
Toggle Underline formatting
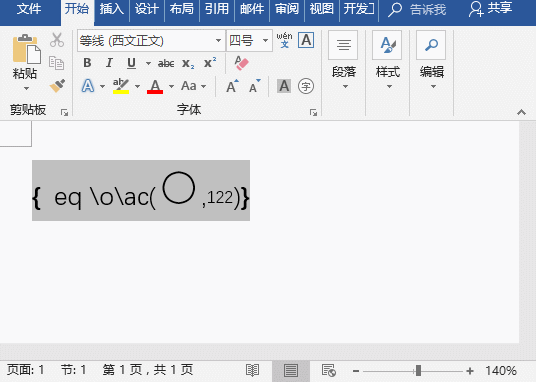[131, 63]
